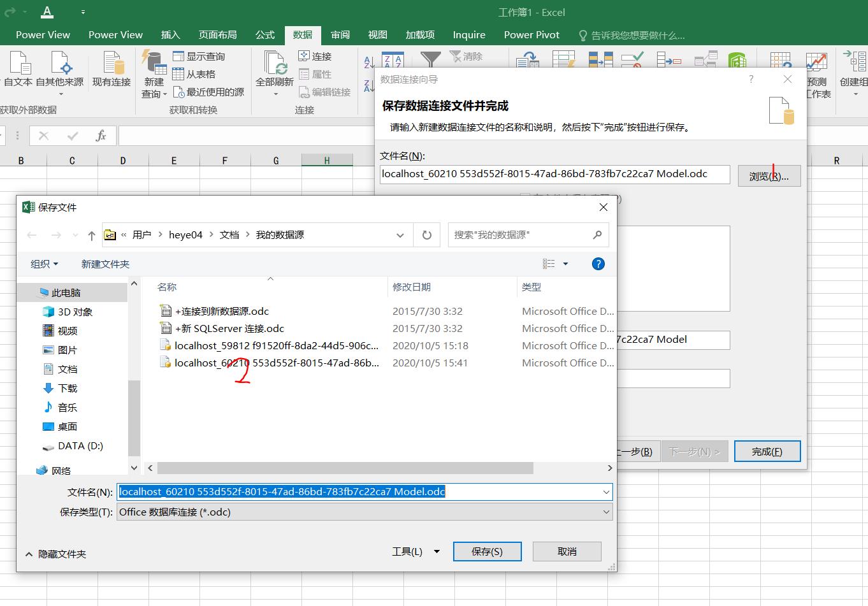The height and width of the screenshot is (606, 868).
Task: Switch to 审阅 ribbon tab
Action: pyautogui.click(x=340, y=34)
